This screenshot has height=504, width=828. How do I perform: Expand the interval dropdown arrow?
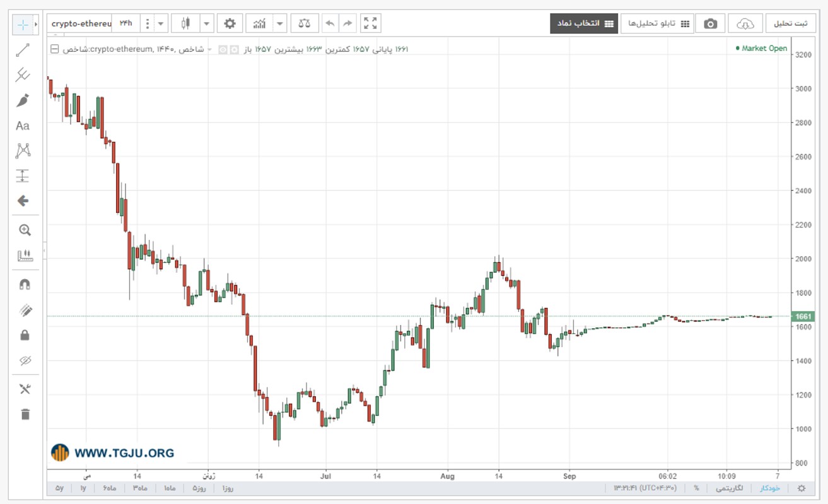coord(161,24)
